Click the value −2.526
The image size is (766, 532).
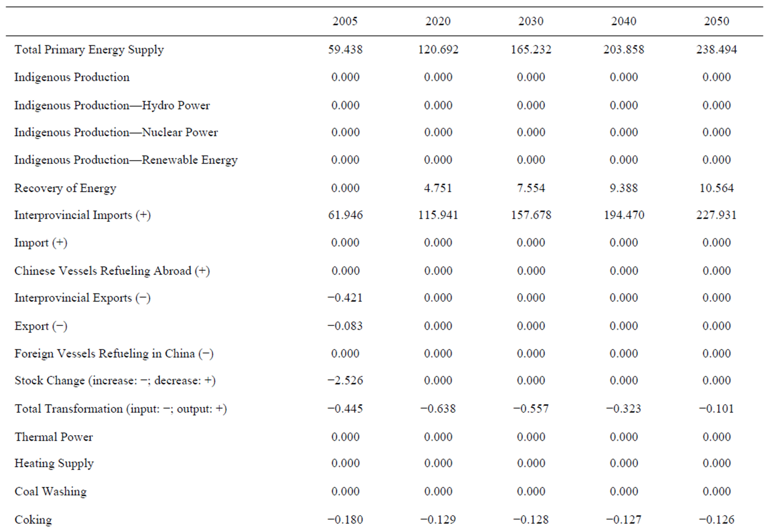click(x=345, y=380)
